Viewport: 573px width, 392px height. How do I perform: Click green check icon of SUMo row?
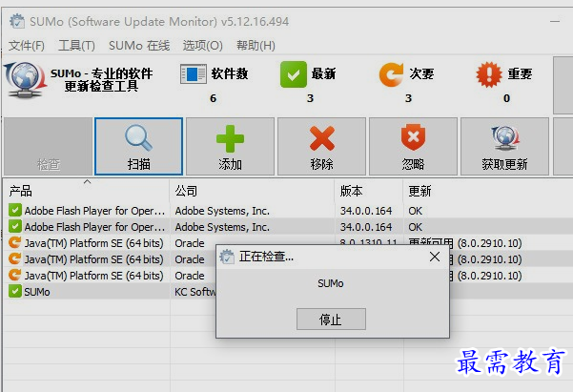(15, 292)
